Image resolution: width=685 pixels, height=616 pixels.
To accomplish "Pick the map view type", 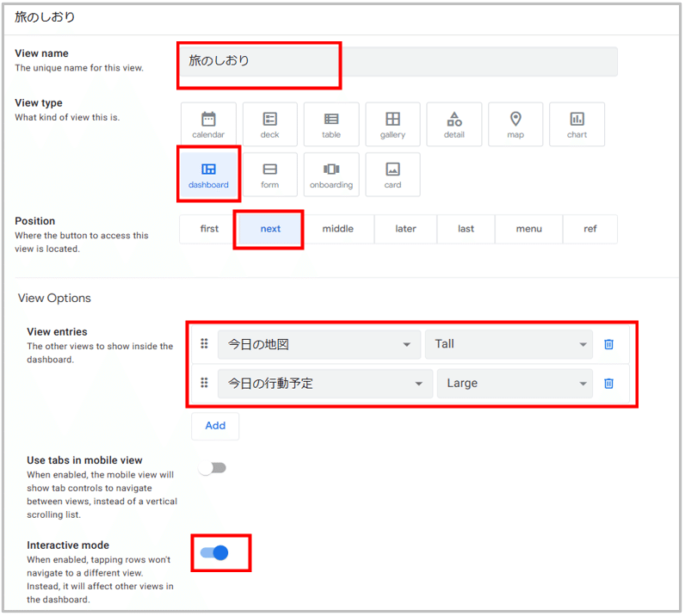I will tap(515, 125).
